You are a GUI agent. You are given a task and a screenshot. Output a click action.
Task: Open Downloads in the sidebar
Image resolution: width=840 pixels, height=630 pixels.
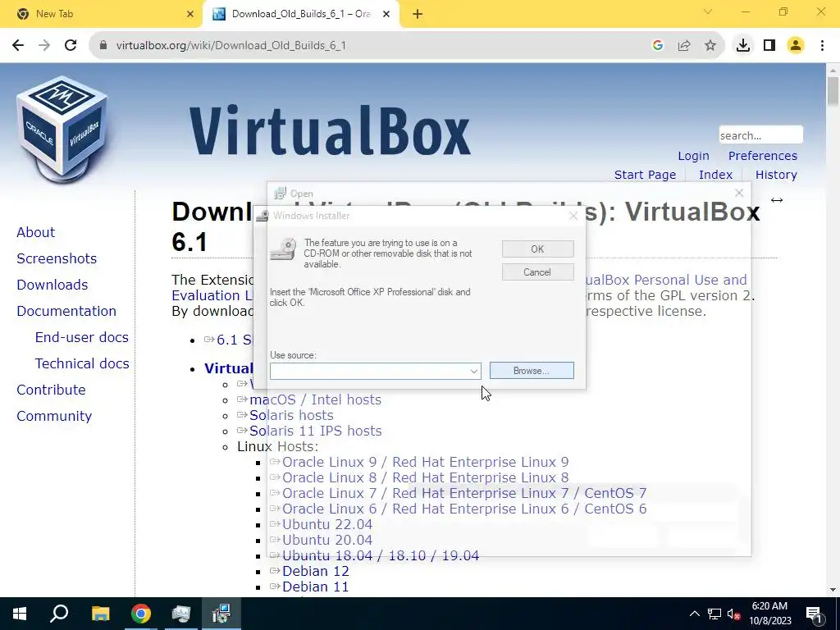[x=52, y=285]
